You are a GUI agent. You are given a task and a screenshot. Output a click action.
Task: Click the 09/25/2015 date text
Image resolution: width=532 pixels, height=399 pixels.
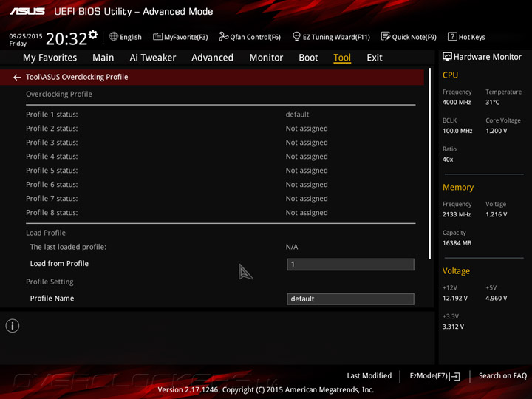(x=26, y=36)
